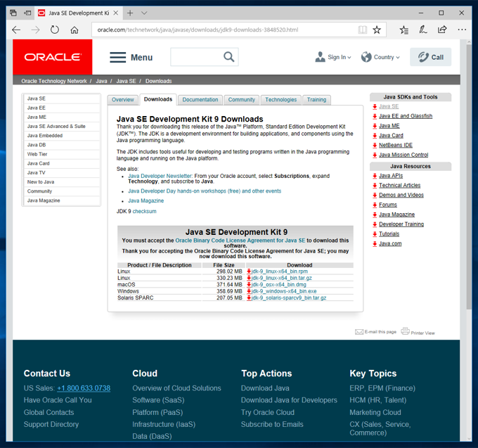Click the Add notes pen icon
This screenshot has width=478, height=448.
click(x=423, y=30)
